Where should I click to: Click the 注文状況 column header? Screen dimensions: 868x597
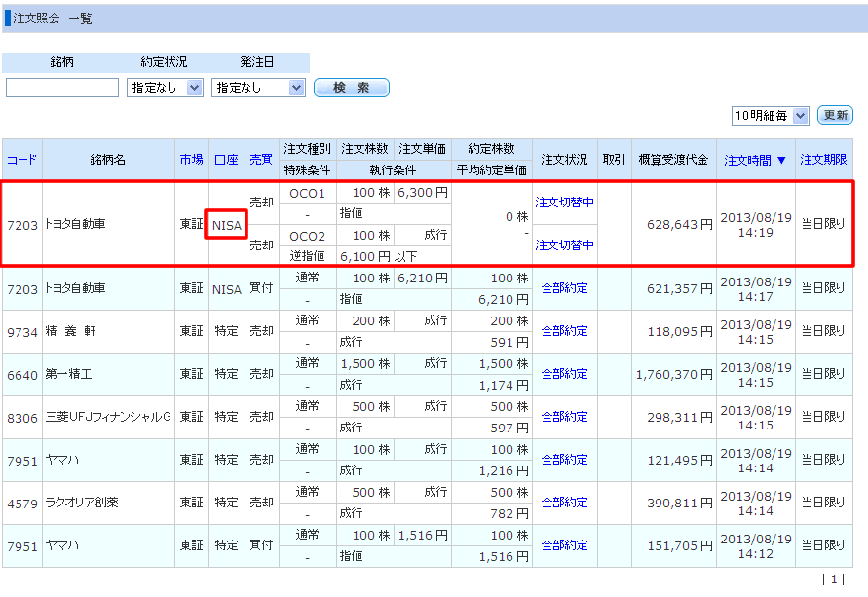point(565,160)
